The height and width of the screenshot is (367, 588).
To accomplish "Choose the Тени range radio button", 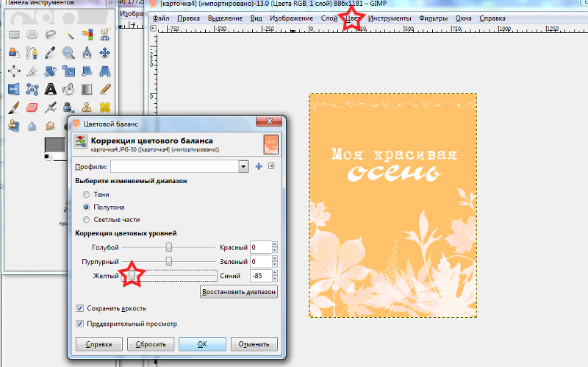I will pos(86,194).
